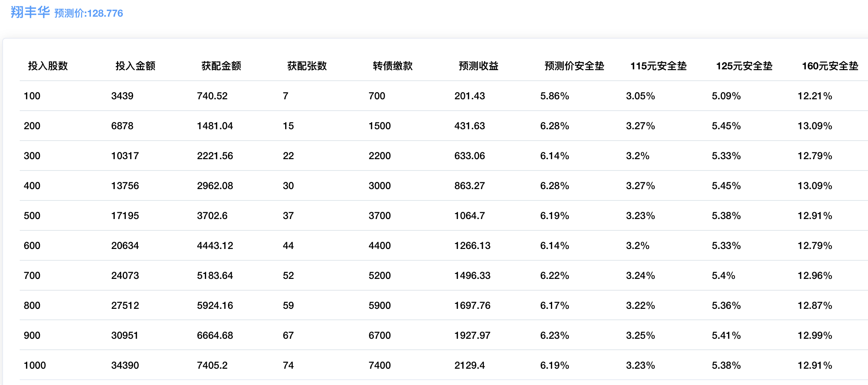Viewport: 868px width, 385px height.
Task: Select the 863.27 predicted profit cell
Action: point(470,186)
